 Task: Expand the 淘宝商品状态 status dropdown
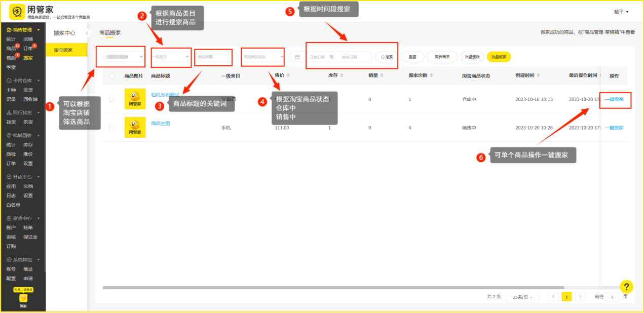(263, 57)
